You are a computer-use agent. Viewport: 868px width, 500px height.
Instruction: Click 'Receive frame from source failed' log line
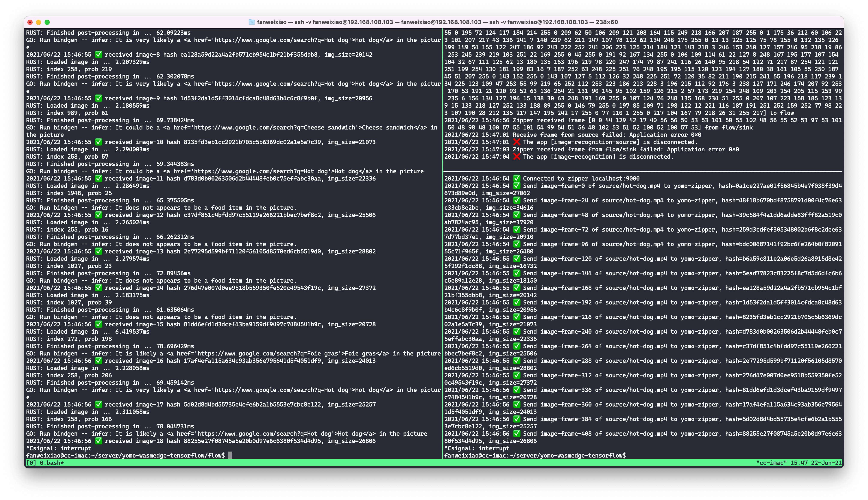[x=573, y=135]
